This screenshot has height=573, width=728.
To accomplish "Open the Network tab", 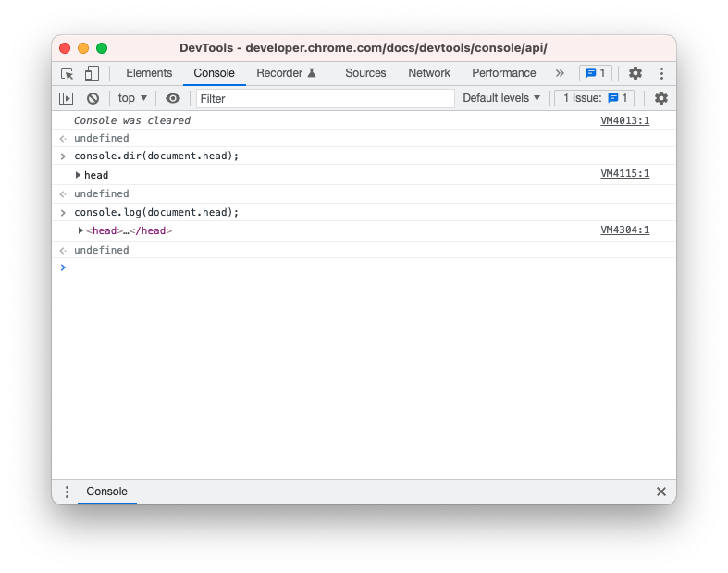I will (x=429, y=73).
